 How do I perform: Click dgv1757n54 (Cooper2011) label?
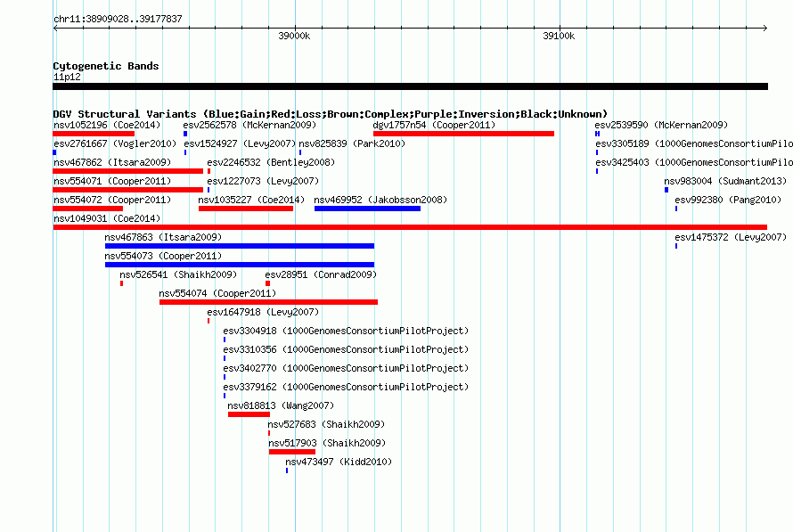[434, 125]
